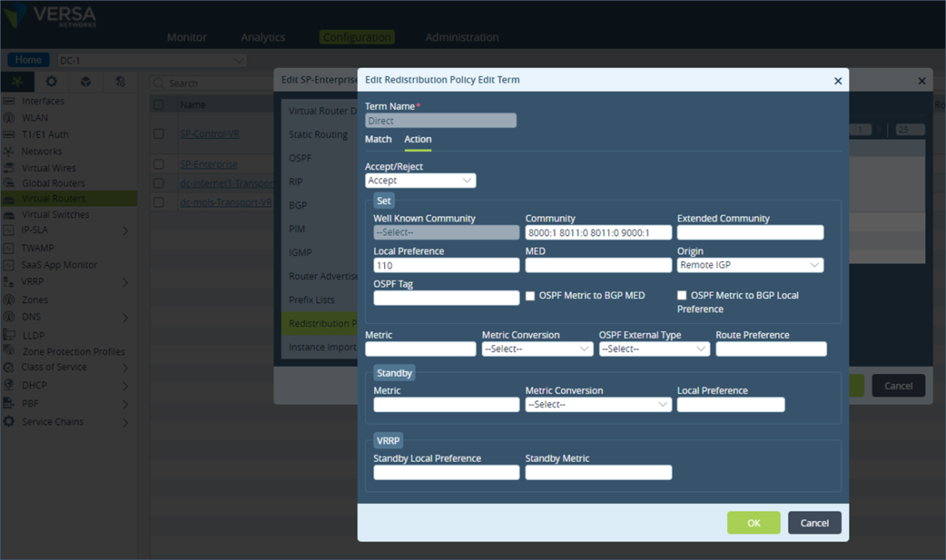Select Interfaces in the sidebar
Image resolution: width=946 pixels, height=560 pixels.
(x=42, y=100)
